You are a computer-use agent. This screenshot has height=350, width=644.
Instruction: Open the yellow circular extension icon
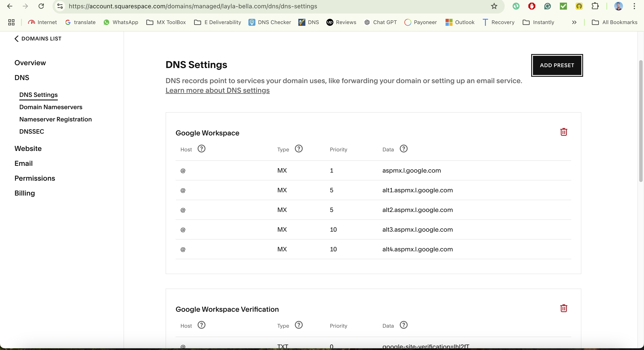(579, 6)
